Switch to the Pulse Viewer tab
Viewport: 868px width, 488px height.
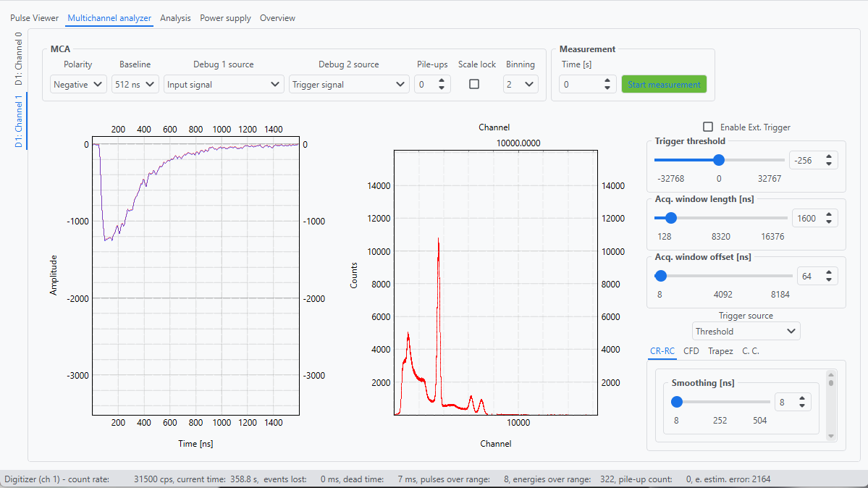click(x=35, y=18)
